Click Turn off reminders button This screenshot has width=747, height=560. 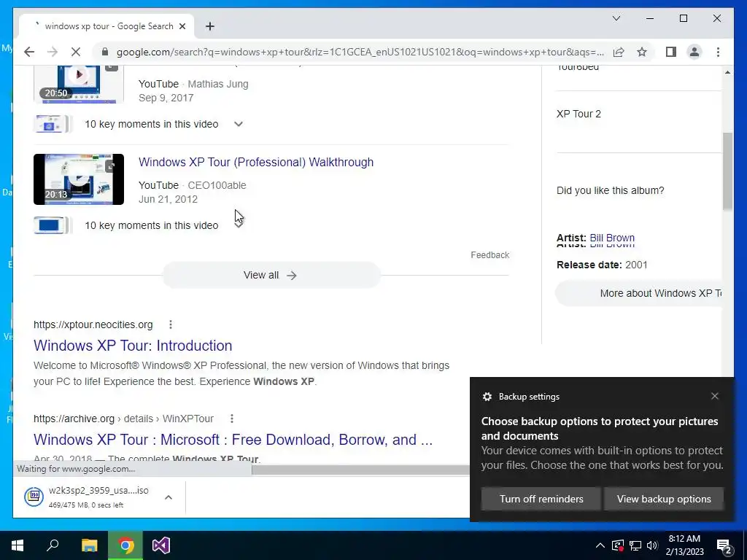(x=541, y=499)
